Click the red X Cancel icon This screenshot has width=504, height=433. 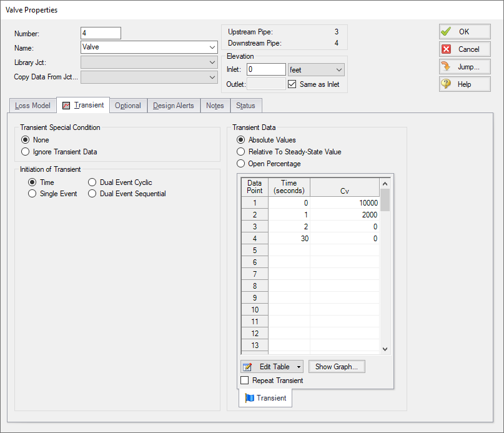click(447, 49)
